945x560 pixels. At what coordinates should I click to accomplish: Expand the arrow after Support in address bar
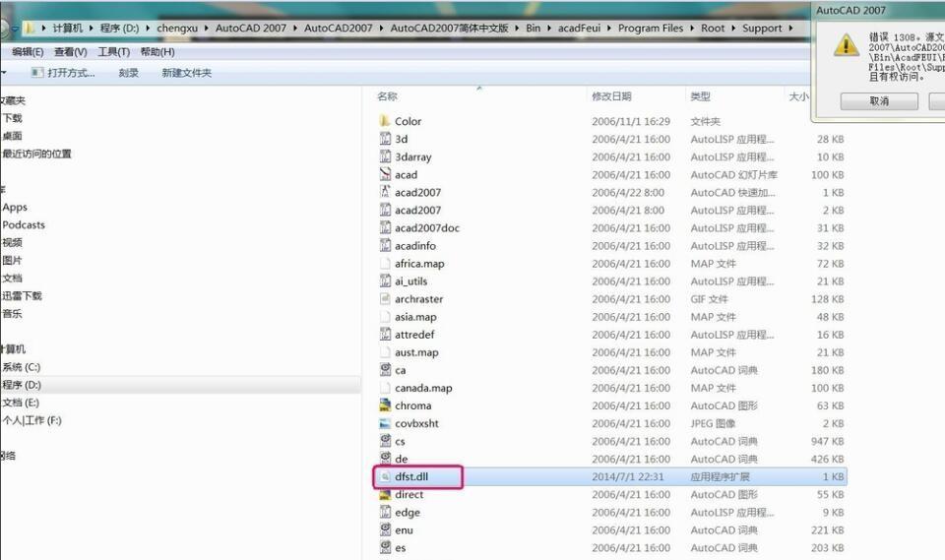coord(790,28)
